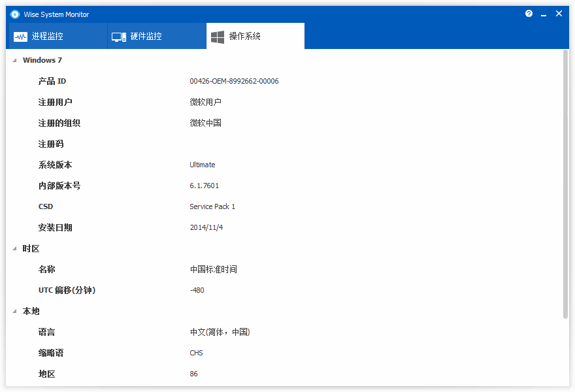Viewport: 575px width, 392px height.
Task: Collapse the 时区 section
Action: click(x=14, y=248)
